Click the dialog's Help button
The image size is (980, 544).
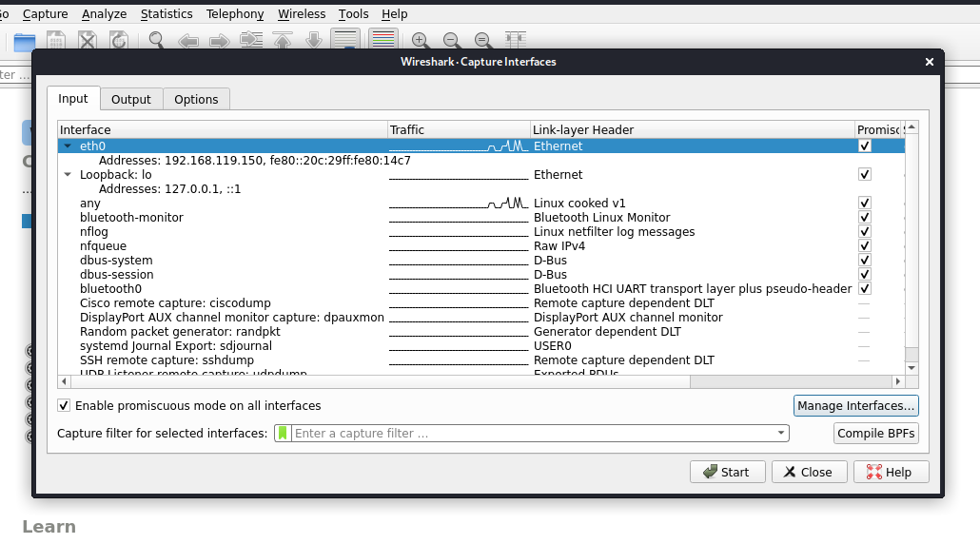coord(892,472)
